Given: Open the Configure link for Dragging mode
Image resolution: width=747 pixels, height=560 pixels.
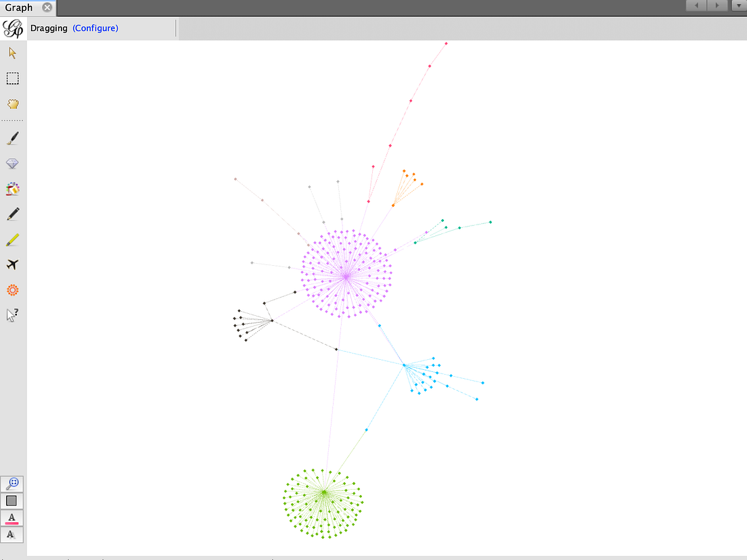Looking at the screenshot, I should [x=95, y=28].
